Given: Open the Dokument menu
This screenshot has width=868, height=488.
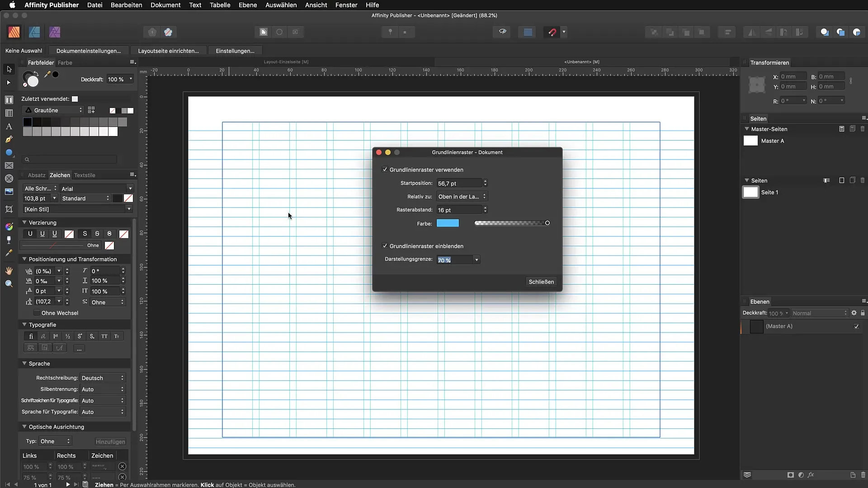Looking at the screenshot, I should tap(165, 5).
